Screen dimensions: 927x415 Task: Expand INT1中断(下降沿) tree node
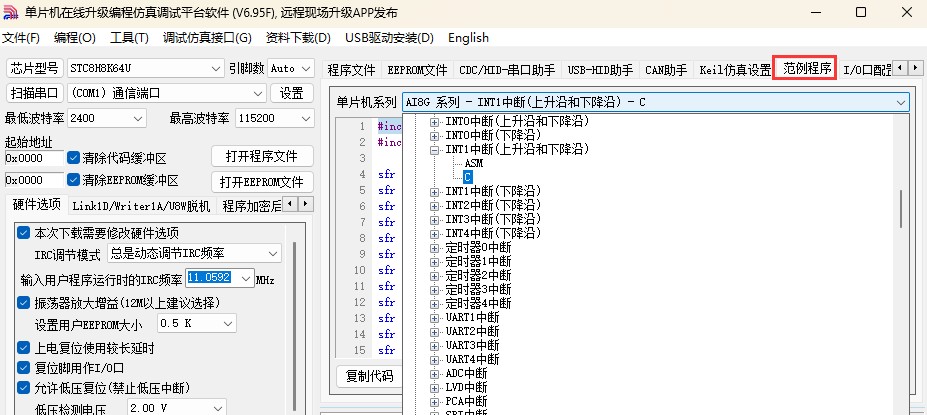click(435, 192)
